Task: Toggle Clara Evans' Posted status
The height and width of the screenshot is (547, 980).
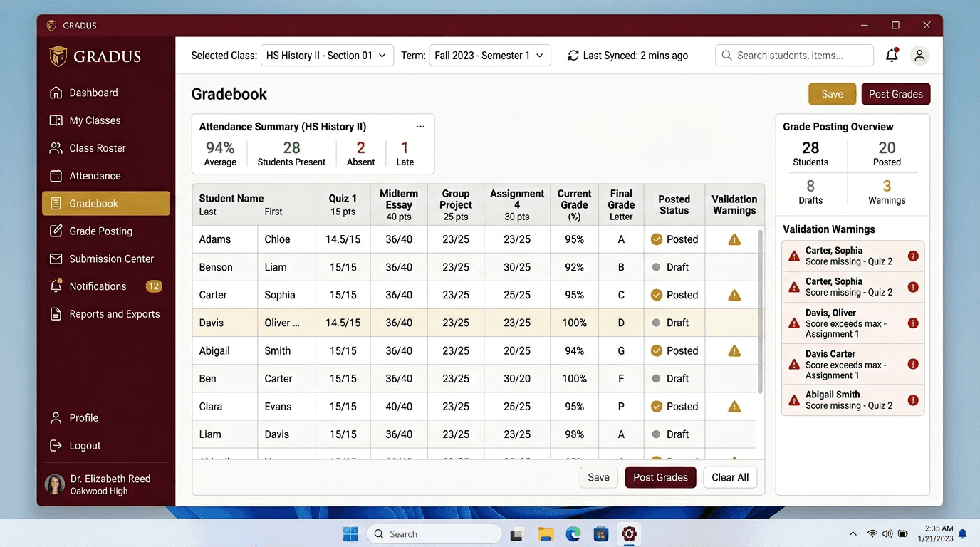Action: [674, 406]
